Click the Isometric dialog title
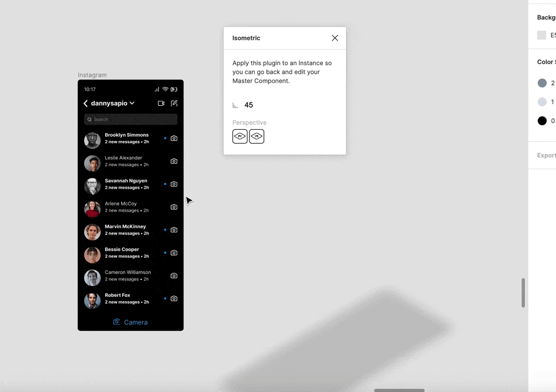The height and width of the screenshot is (392, 556). [246, 38]
